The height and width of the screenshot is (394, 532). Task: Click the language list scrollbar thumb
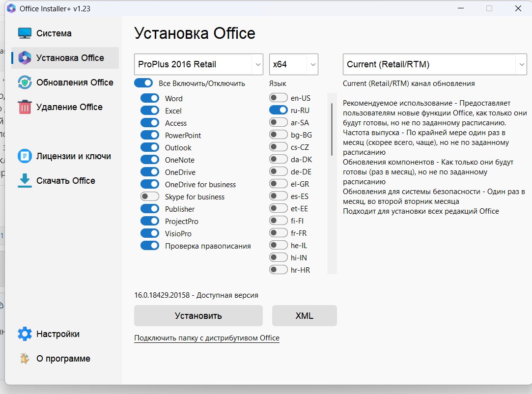click(x=332, y=129)
